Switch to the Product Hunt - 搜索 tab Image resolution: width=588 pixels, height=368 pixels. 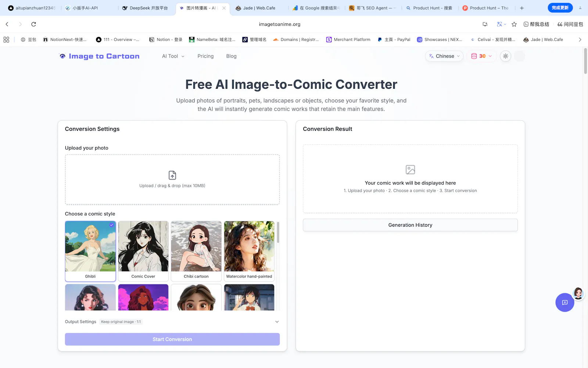click(429, 8)
